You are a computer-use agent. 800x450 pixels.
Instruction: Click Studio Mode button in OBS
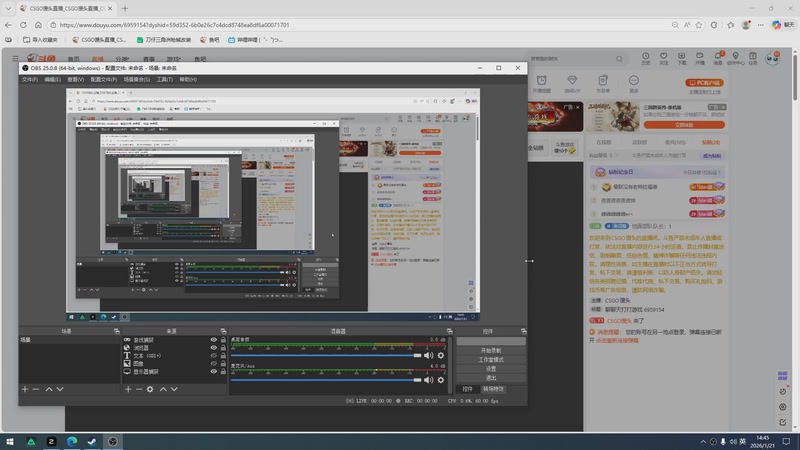click(491, 360)
